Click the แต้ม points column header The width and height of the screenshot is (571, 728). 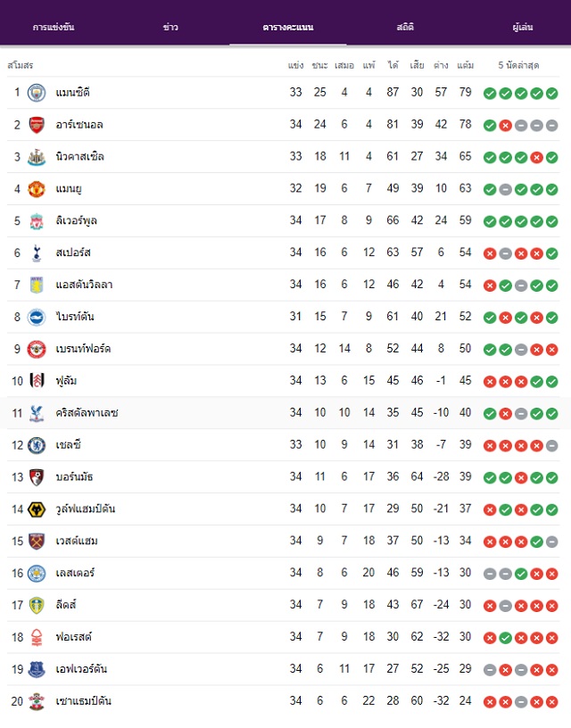[465, 65]
